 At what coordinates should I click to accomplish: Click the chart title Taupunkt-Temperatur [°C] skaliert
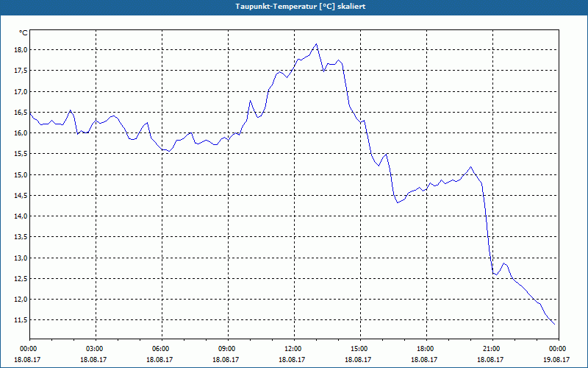301,7
